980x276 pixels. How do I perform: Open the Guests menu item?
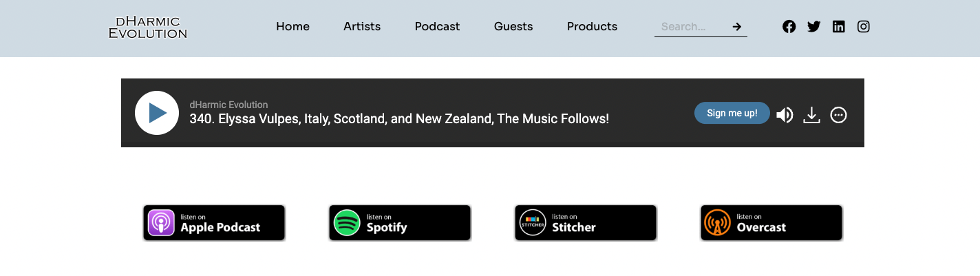coord(513,27)
